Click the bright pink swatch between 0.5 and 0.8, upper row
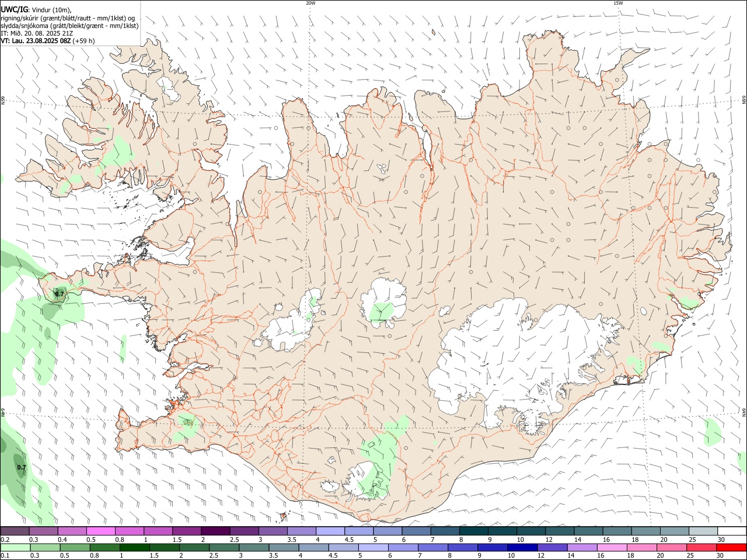 tap(100, 531)
